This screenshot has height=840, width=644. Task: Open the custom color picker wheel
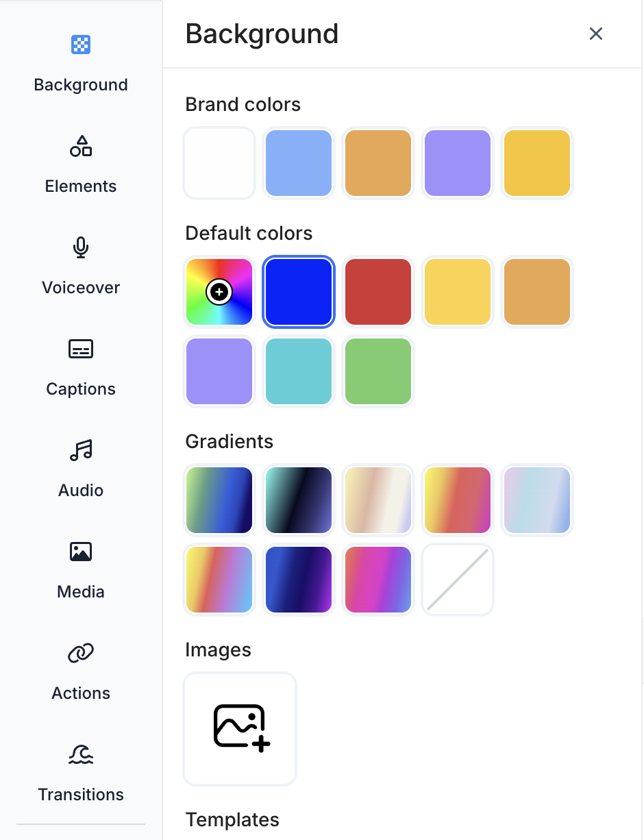219,292
